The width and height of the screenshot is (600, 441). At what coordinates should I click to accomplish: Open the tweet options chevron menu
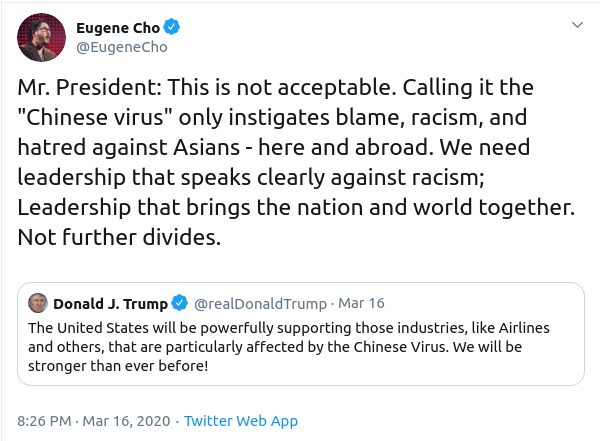coord(576,23)
